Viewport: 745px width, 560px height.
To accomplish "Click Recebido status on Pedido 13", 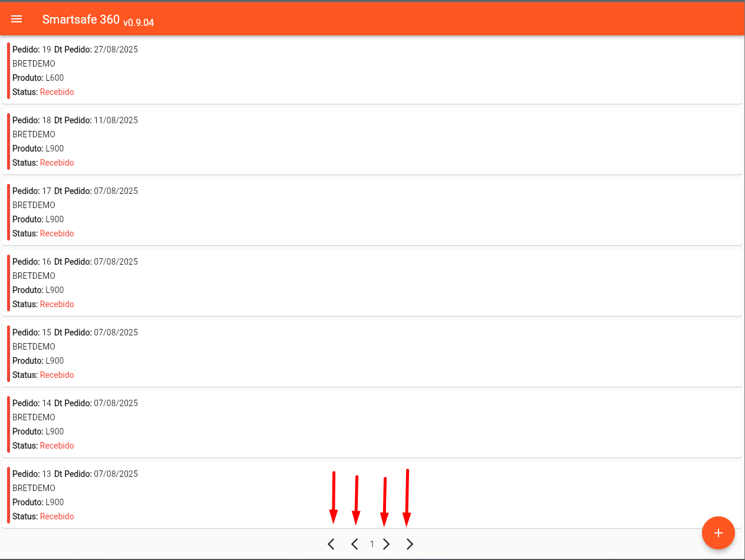I will click(x=57, y=516).
